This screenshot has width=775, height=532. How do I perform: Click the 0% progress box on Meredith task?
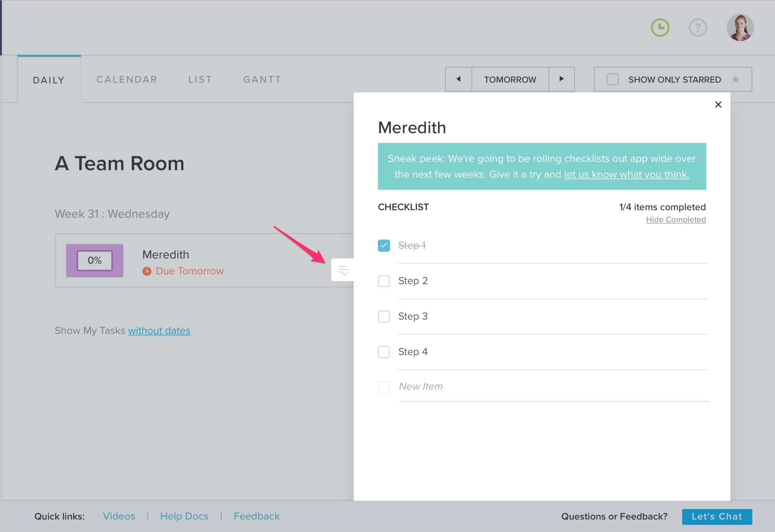pyautogui.click(x=95, y=260)
